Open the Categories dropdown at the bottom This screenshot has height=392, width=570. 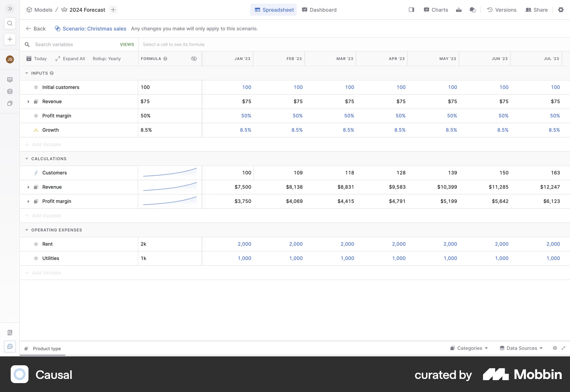pyautogui.click(x=468, y=348)
